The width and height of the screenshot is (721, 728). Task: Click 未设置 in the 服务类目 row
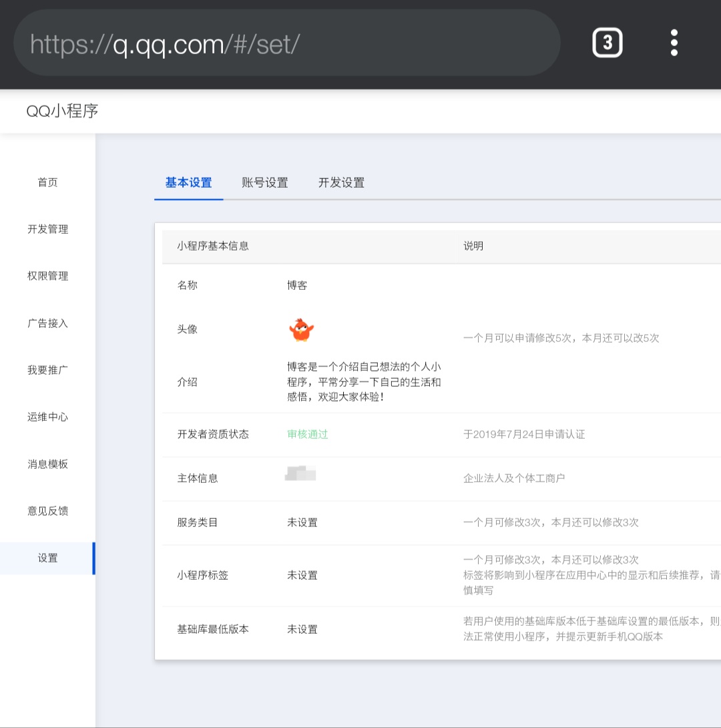pos(302,522)
